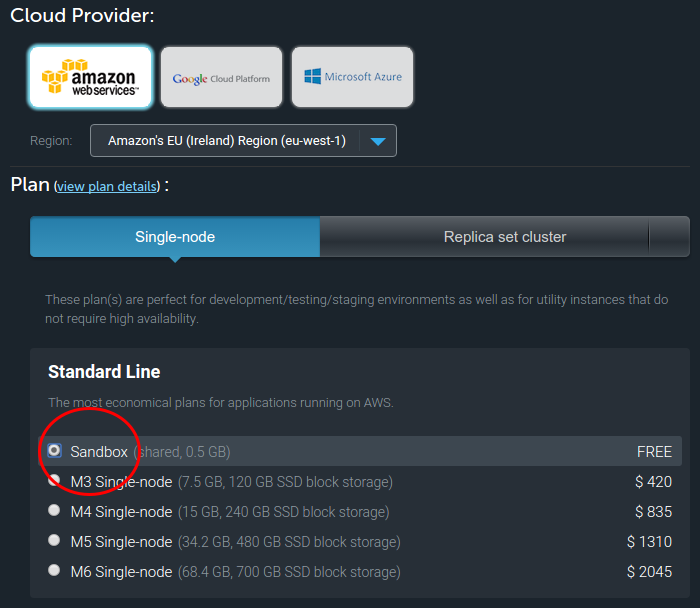Pick the M5 Single-node radio button

(54, 541)
